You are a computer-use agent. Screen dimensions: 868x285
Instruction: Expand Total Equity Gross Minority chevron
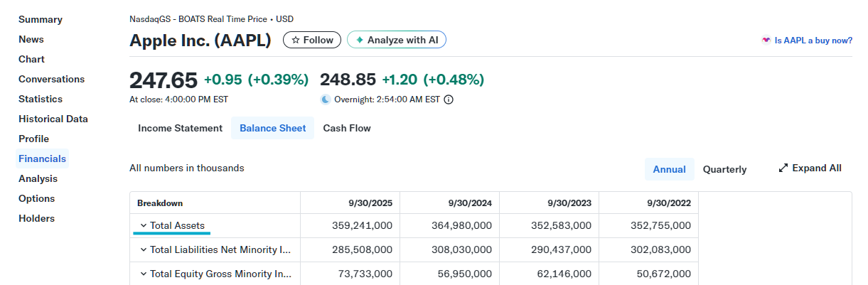pyautogui.click(x=144, y=274)
